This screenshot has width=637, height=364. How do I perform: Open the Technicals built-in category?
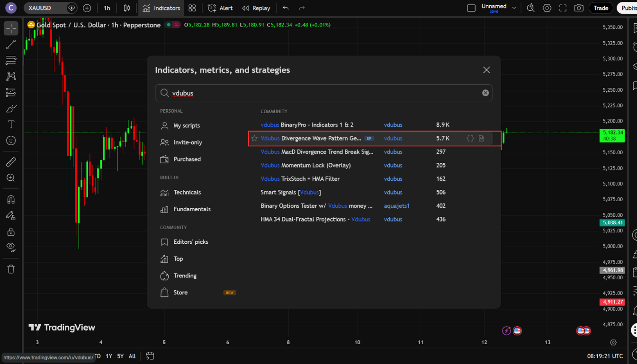(x=187, y=192)
